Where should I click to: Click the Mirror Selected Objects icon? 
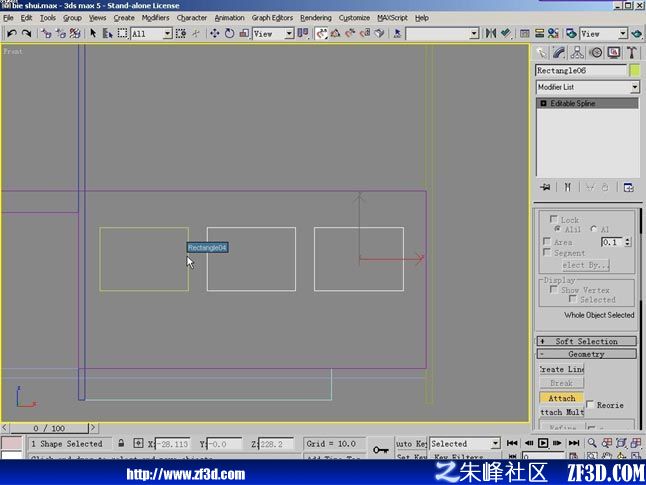[491, 33]
